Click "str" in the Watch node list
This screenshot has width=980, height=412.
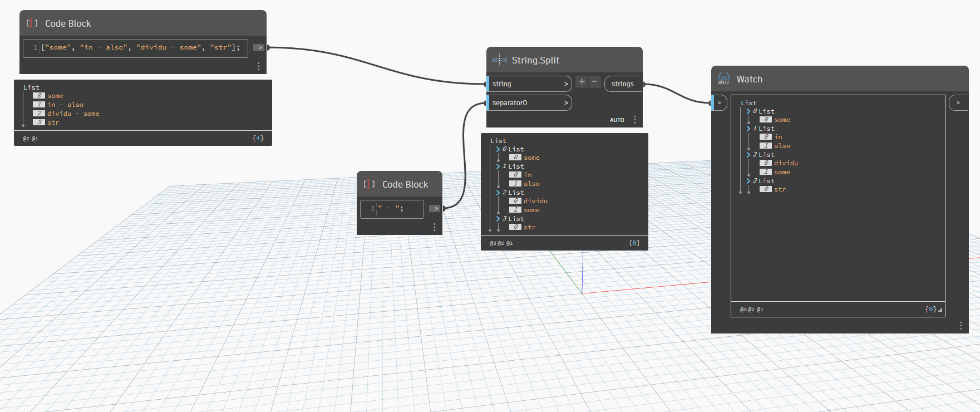(780, 189)
